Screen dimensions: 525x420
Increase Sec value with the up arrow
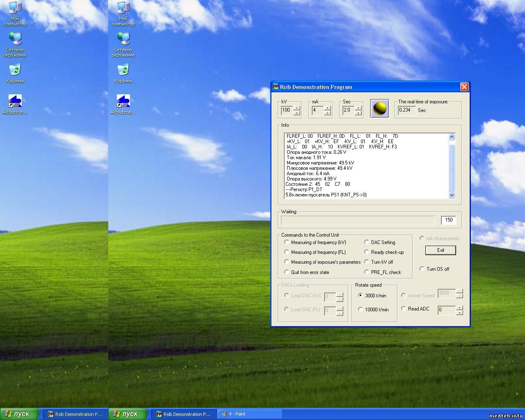click(x=358, y=108)
